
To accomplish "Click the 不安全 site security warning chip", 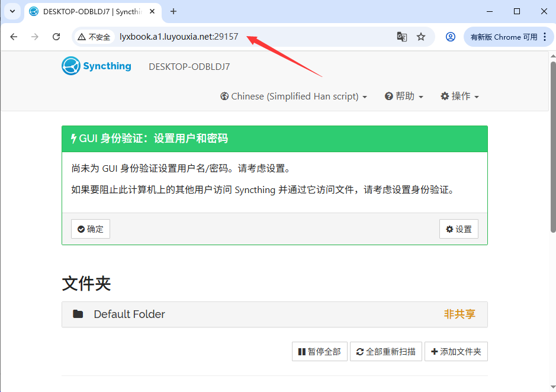I will click(x=94, y=37).
